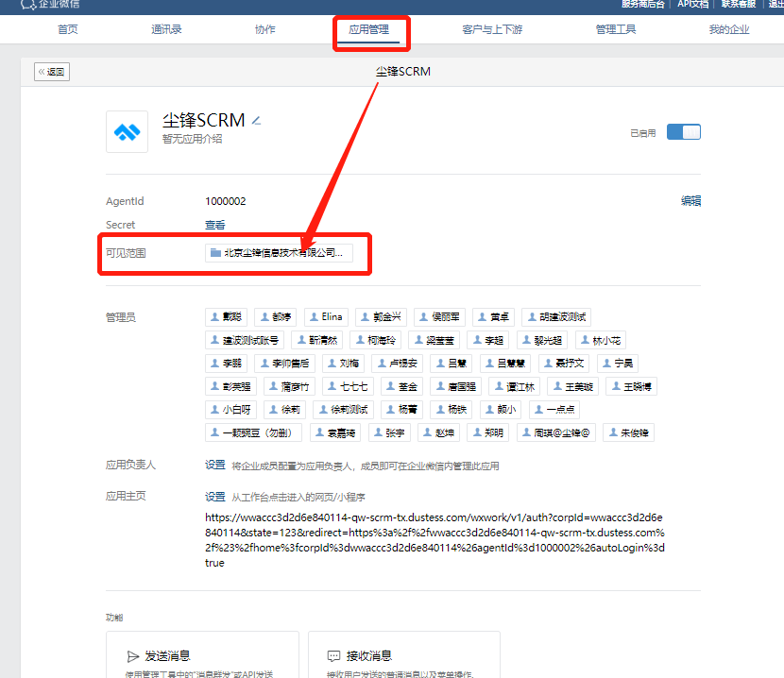Click the 郑明 admin tag
The width and height of the screenshot is (784, 678).
tap(488, 432)
